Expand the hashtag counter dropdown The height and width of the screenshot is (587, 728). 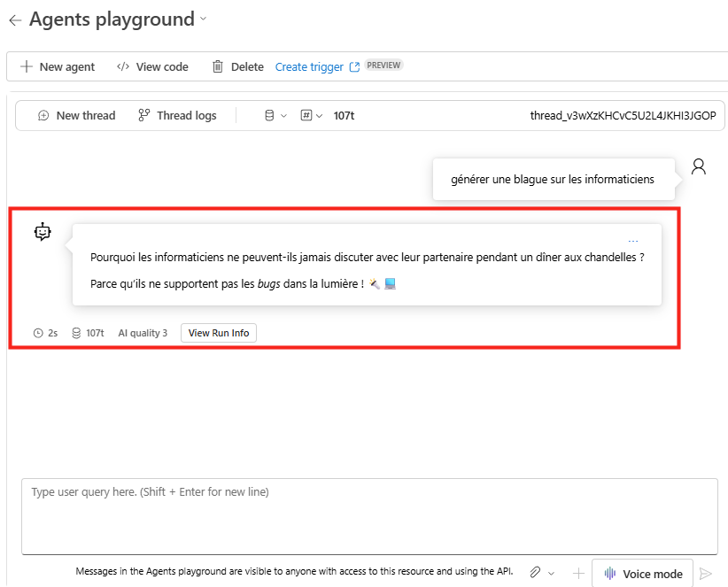311,115
